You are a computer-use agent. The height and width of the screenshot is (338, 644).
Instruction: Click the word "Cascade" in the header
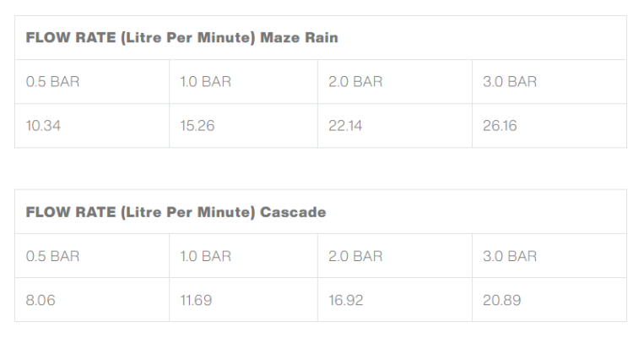point(292,212)
